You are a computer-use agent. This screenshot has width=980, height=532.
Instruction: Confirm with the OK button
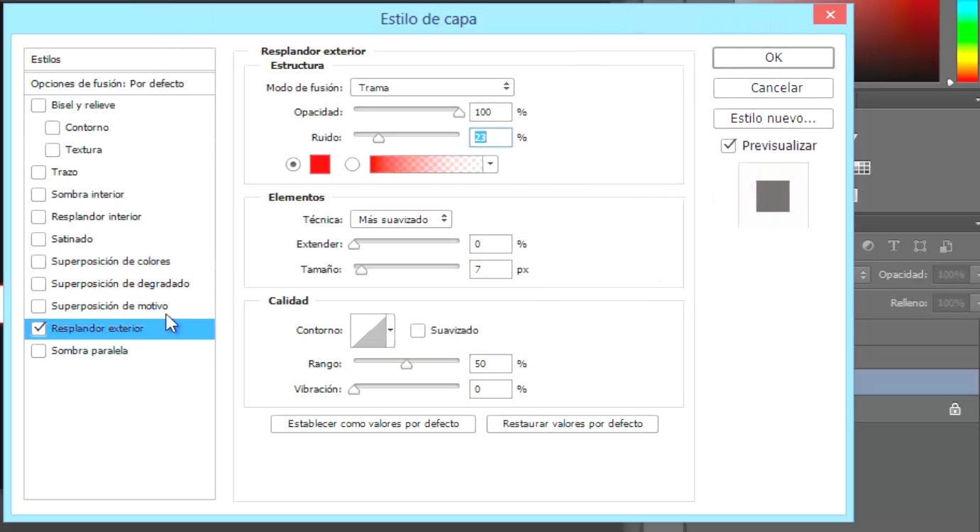[773, 58]
